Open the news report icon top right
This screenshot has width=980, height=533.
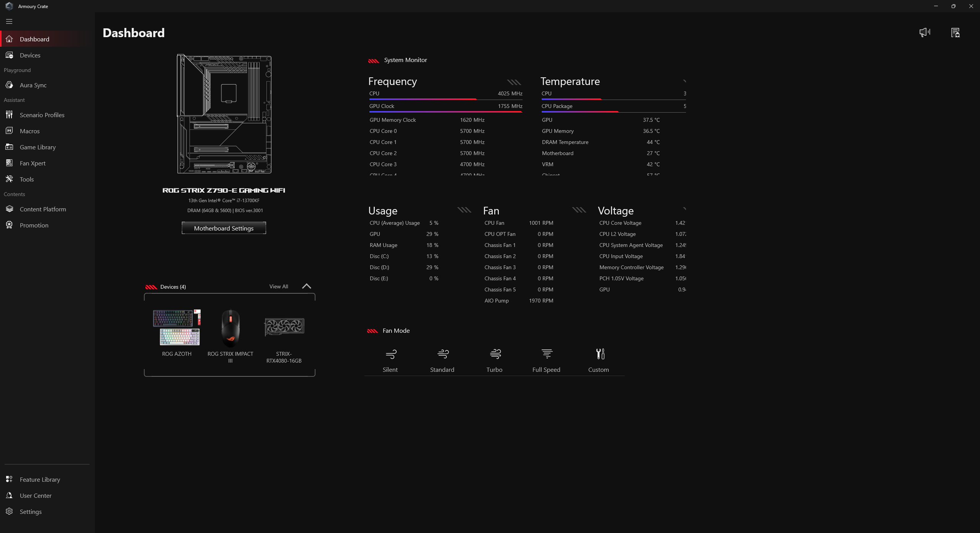click(955, 33)
